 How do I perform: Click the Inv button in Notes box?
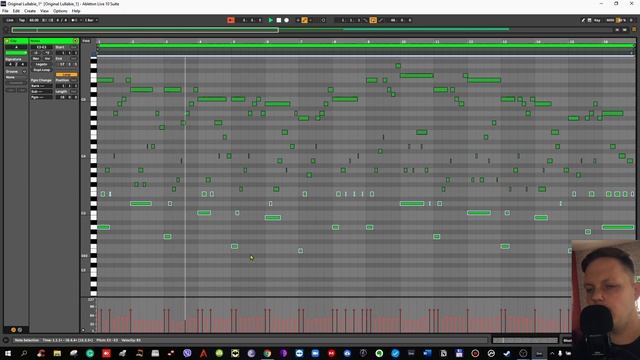pyautogui.click(x=47, y=59)
